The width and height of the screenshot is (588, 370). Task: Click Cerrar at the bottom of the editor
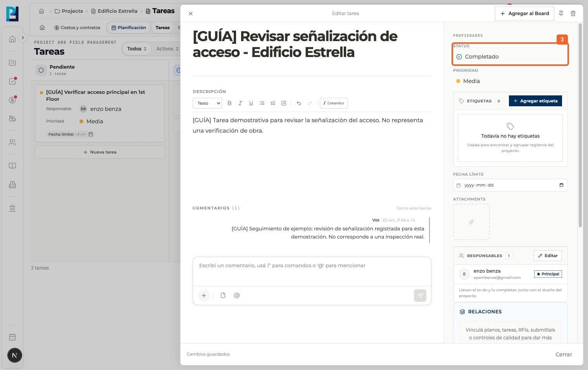pos(564,354)
